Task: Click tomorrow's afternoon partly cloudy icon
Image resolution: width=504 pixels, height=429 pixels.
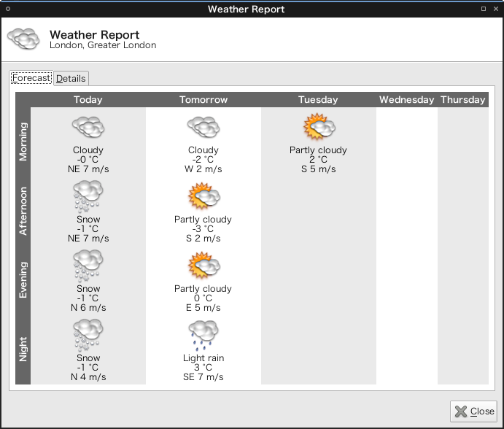Action: tap(203, 196)
